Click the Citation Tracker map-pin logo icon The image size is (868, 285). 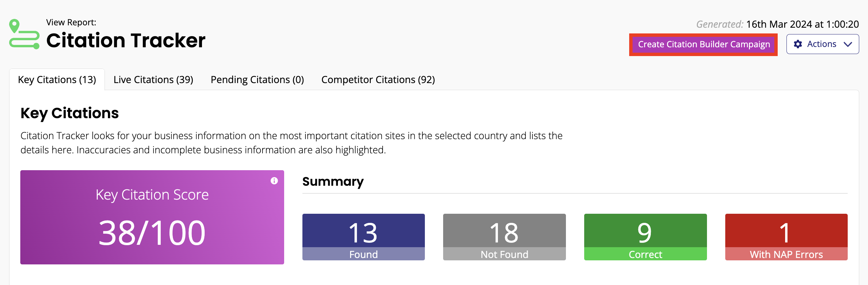[x=24, y=34]
